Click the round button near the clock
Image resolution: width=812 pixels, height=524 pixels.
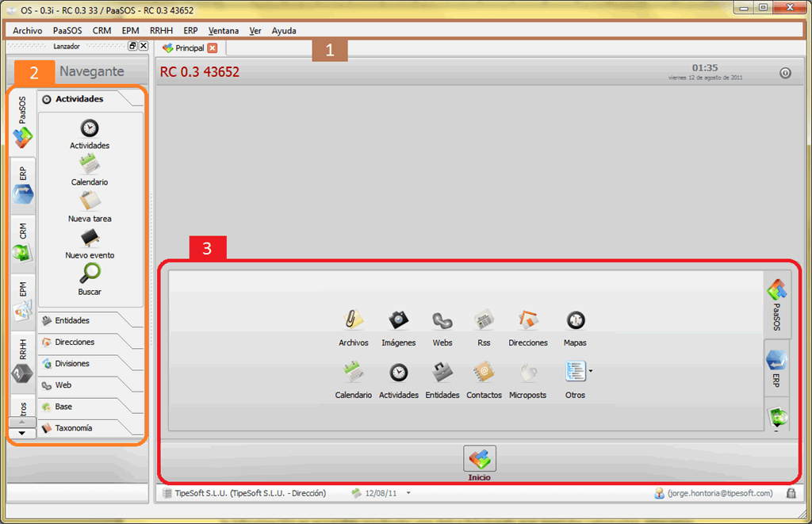(x=785, y=73)
